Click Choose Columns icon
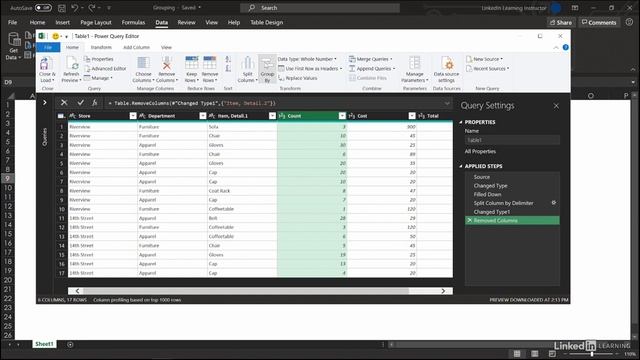Image resolution: width=640 pixels, height=360 pixels. point(143,63)
